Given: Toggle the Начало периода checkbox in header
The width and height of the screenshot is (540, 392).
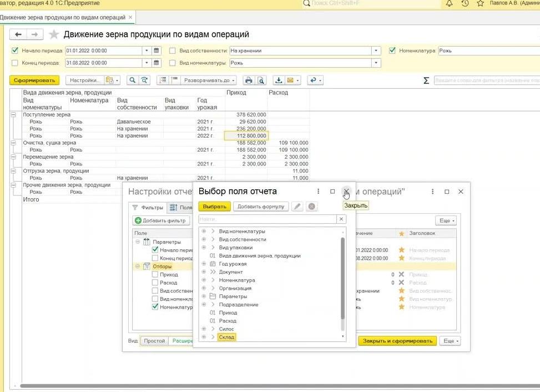Looking at the screenshot, I should (15, 51).
